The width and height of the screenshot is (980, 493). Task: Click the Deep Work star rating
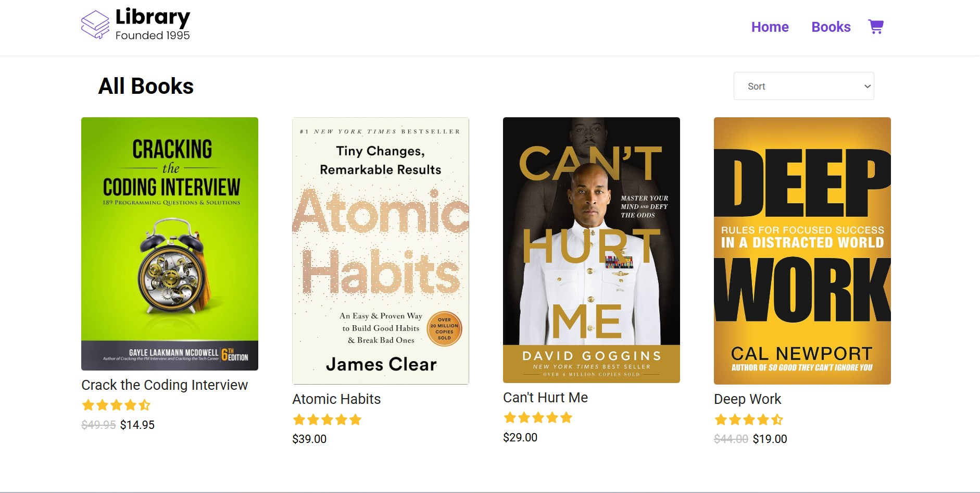749,420
